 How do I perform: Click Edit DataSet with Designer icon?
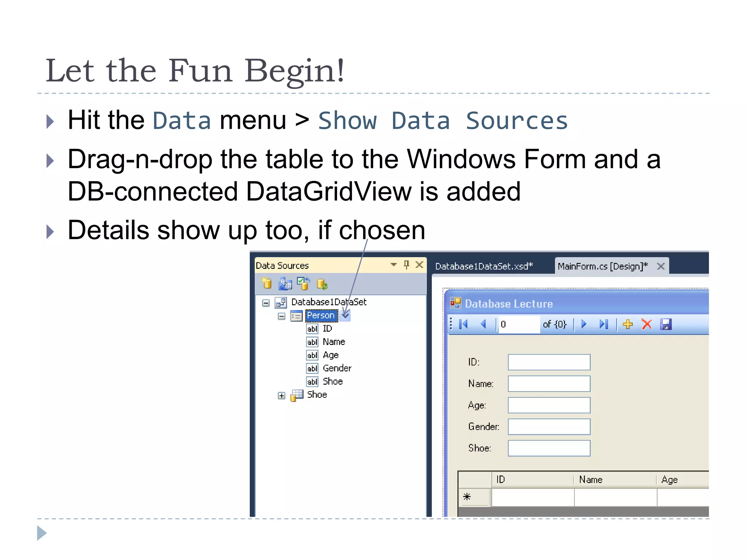[285, 284]
